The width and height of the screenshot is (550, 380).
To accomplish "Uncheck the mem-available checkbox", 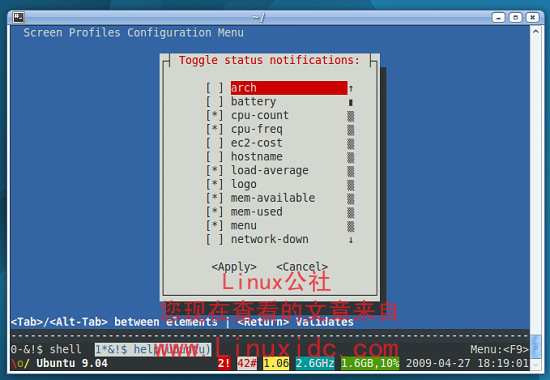I will coord(214,198).
